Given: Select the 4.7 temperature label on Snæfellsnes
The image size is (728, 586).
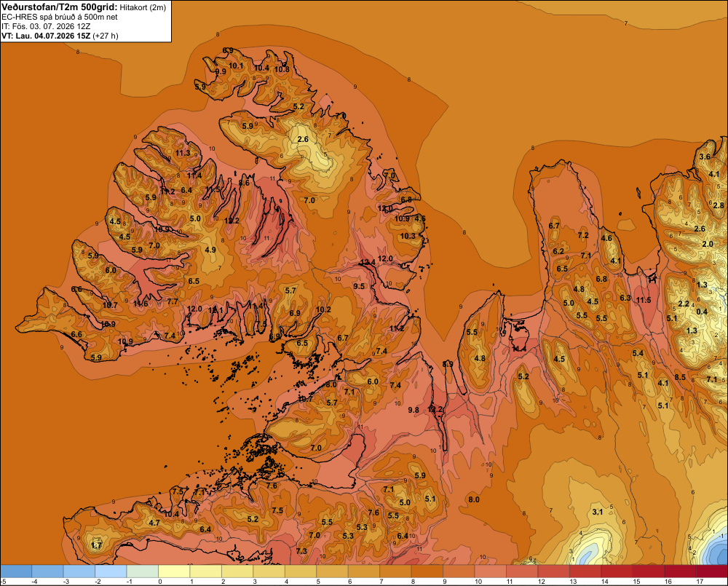Looking at the screenshot, I should click(x=154, y=523).
